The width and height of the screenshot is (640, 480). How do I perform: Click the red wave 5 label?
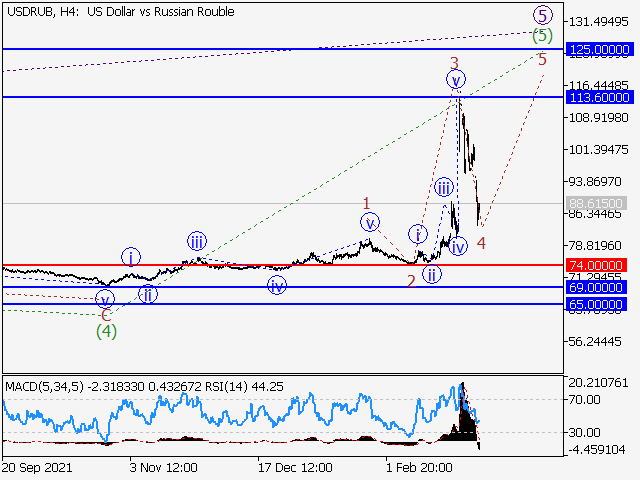542,60
